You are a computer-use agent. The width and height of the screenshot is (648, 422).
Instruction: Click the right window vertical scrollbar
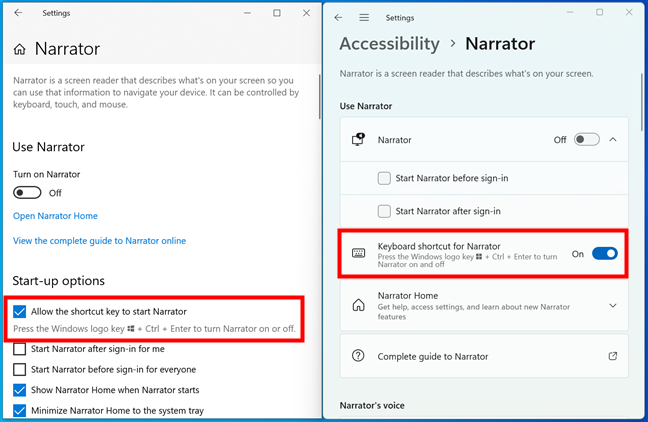pos(642,103)
